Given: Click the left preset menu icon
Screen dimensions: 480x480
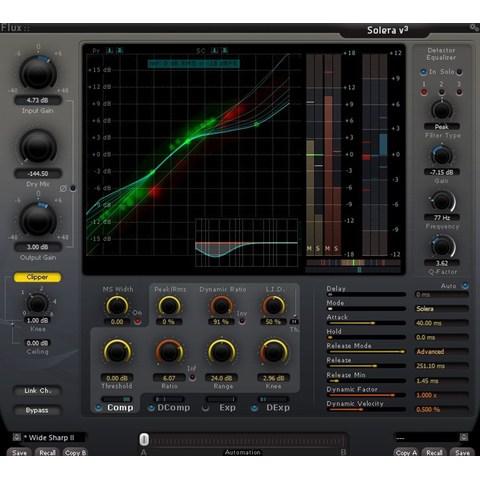Looking at the screenshot, I should tap(17, 437).
